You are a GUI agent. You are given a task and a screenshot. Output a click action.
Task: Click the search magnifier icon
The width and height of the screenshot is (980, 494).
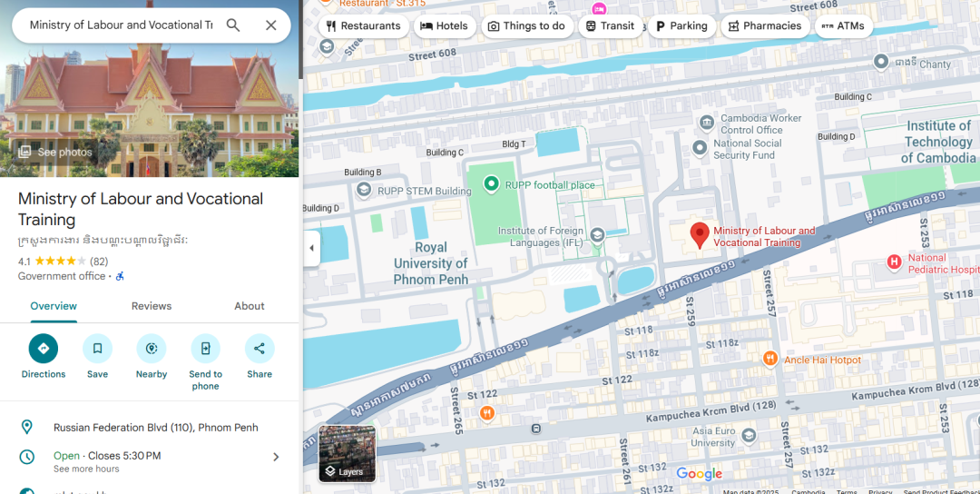pos(233,25)
